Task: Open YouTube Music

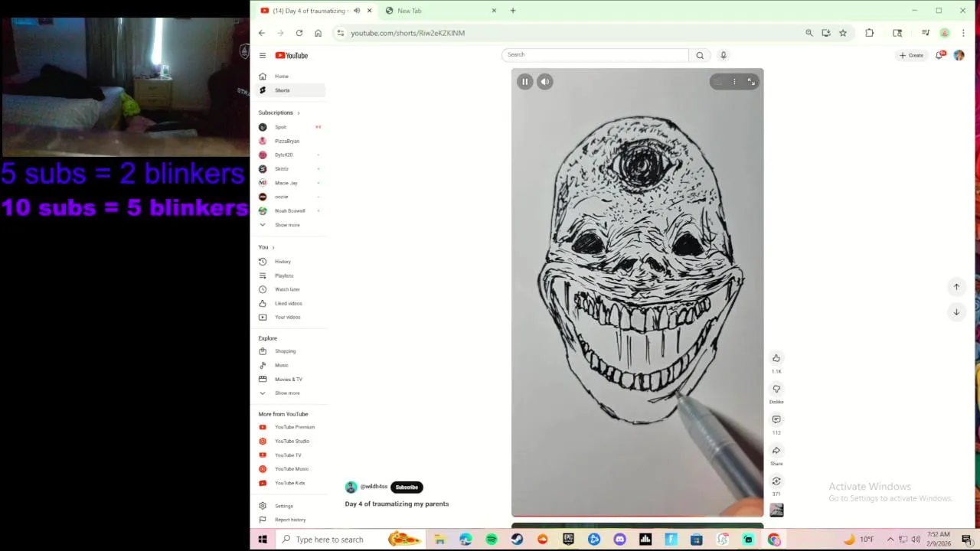Action: [291, 469]
